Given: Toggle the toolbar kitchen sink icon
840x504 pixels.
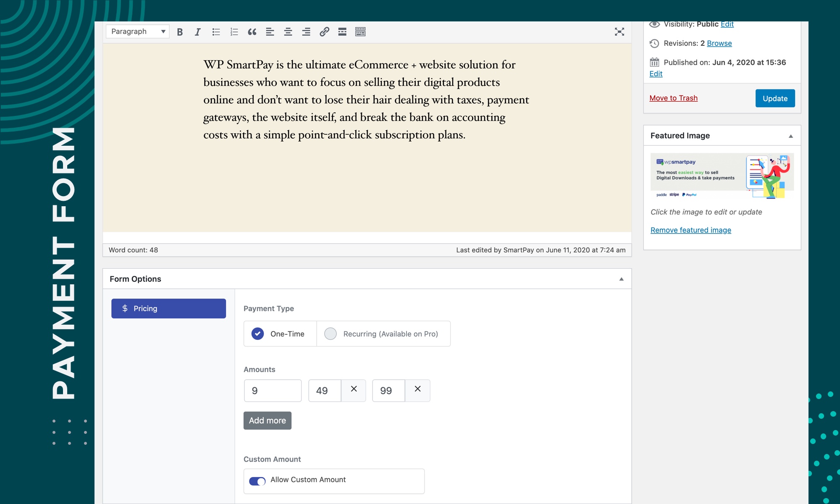Looking at the screenshot, I should coord(360,32).
